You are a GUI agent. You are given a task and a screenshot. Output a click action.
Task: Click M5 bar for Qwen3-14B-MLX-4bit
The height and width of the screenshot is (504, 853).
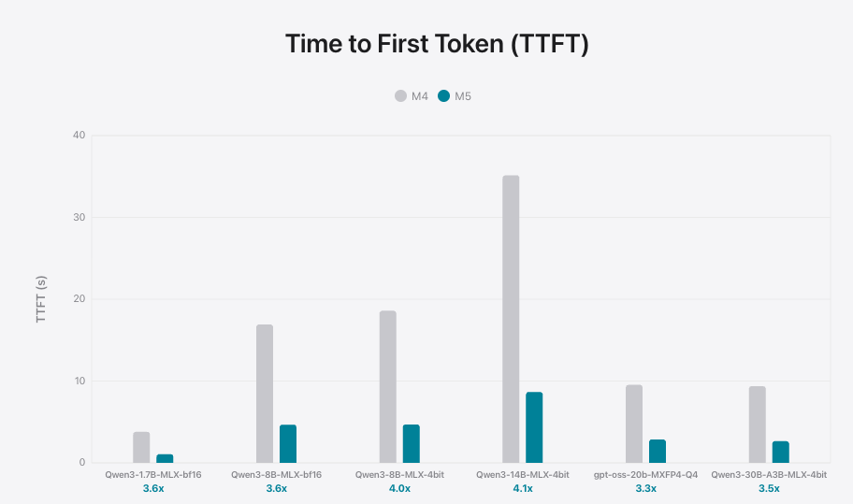534,427
